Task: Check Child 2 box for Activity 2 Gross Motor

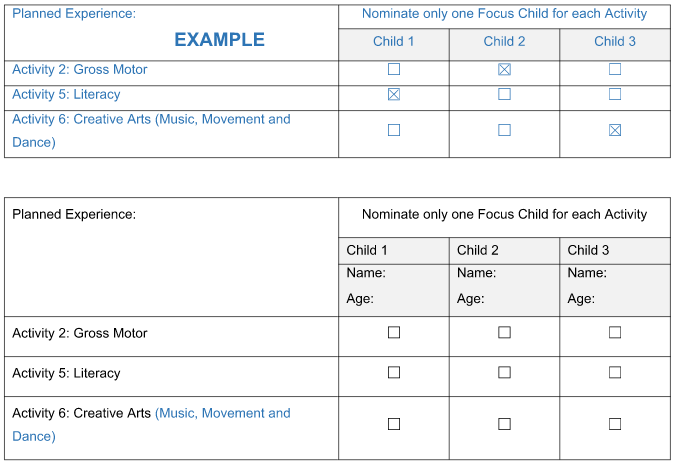Action: 504,332
